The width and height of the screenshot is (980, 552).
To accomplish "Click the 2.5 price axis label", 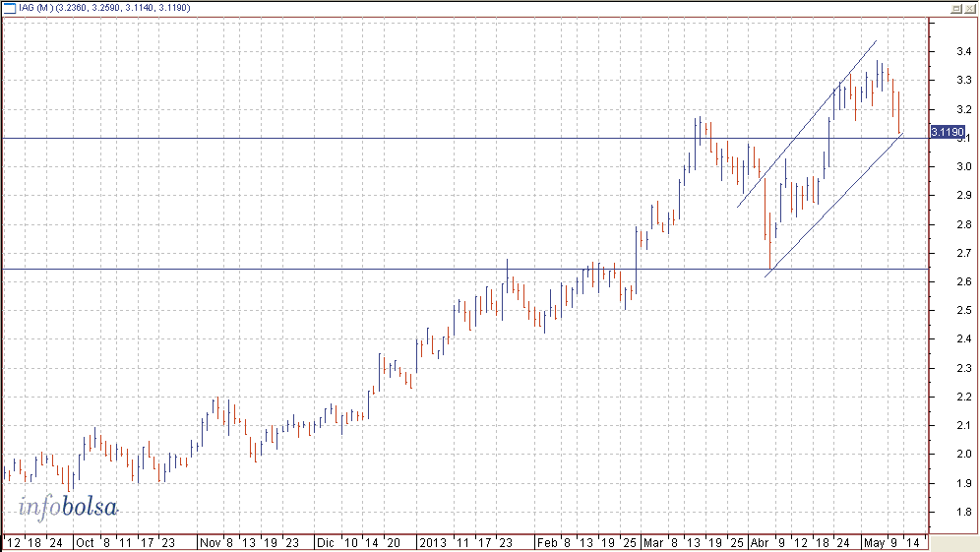I will [x=963, y=310].
